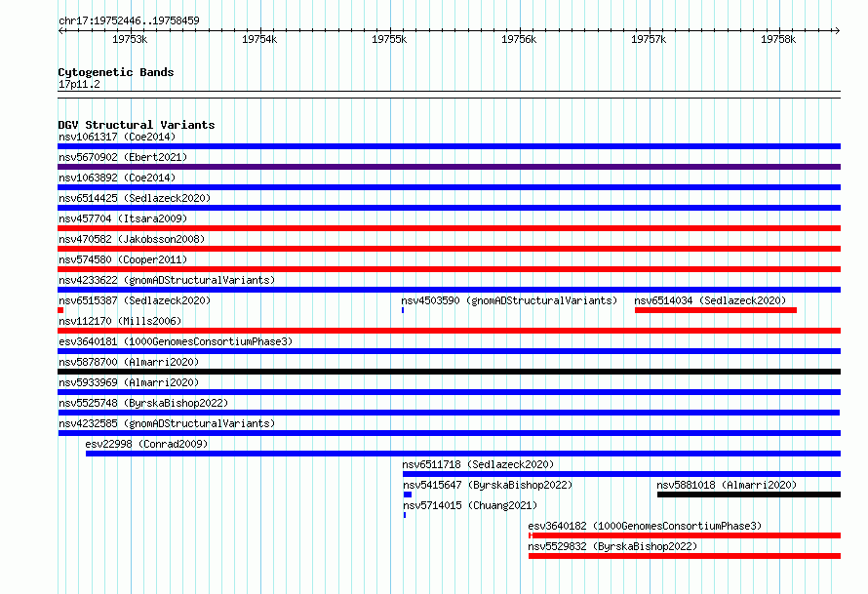Image resolution: width=868 pixels, height=594 pixels.
Task: Click the 19753k ruler position
Action: tap(130, 39)
